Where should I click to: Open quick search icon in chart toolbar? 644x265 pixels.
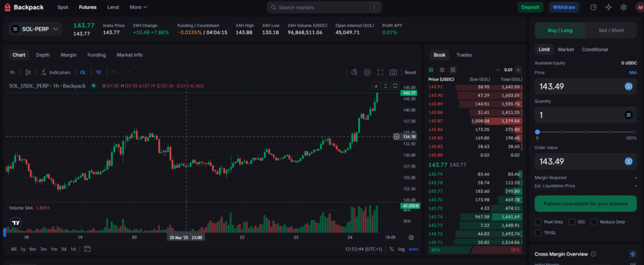tap(355, 72)
